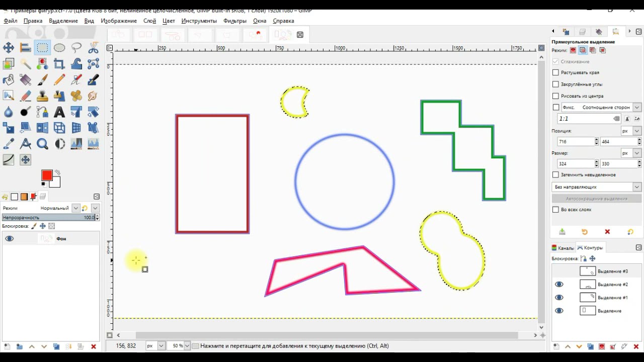
Task: Click the delete path (red X) button
Action: click(635, 346)
